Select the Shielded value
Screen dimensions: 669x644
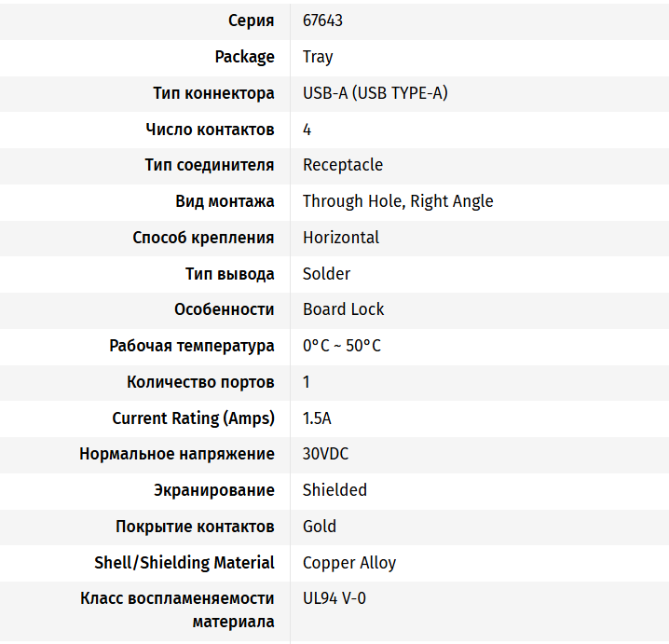point(334,490)
